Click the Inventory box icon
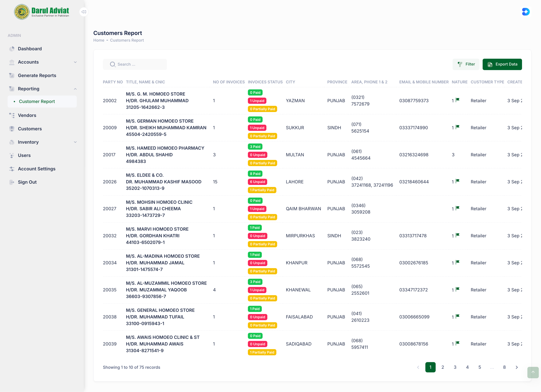Screen dimensions: 541x392 [12, 142]
